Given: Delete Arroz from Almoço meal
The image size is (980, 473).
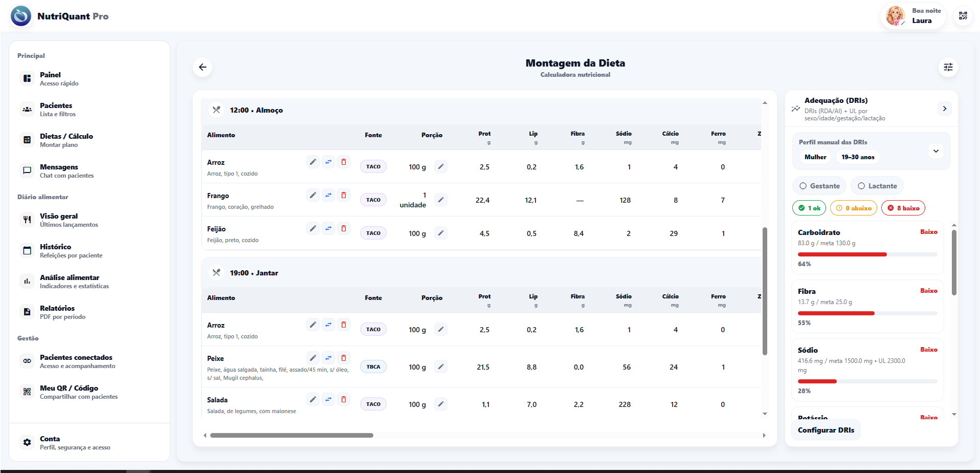Looking at the screenshot, I should pyautogui.click(x=344, y=162).
